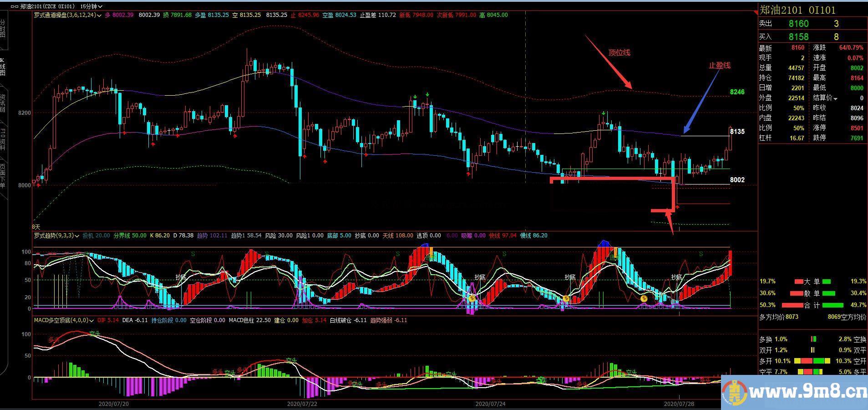Click the 8天 label at chart bottom-left
The height and width of the screenshot is (410, 868).
pos(36,226)
